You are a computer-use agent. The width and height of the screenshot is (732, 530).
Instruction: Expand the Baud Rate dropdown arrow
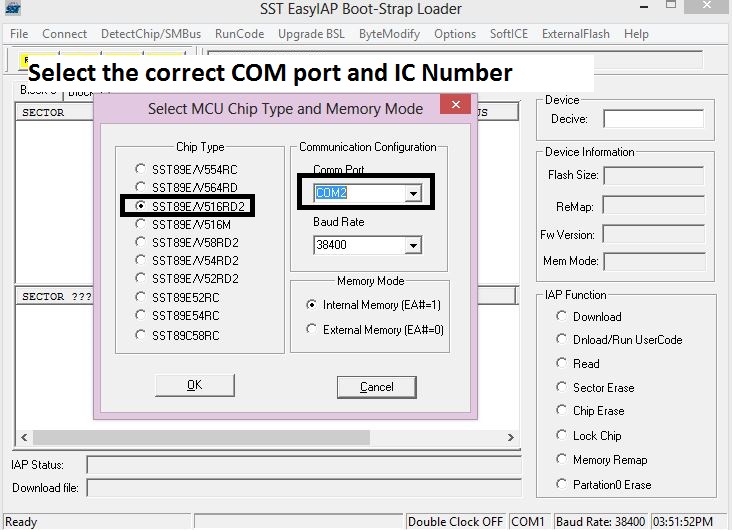(x=413, y=245)
